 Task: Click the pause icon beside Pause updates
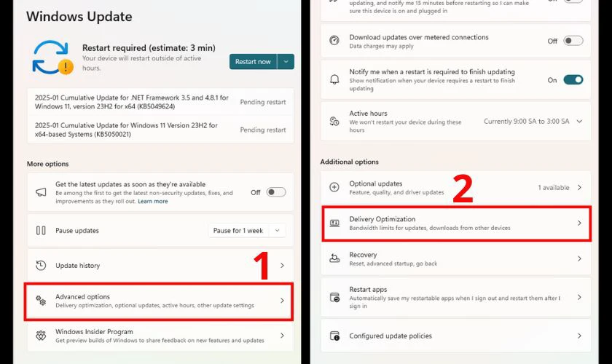[x=41, y=231]
